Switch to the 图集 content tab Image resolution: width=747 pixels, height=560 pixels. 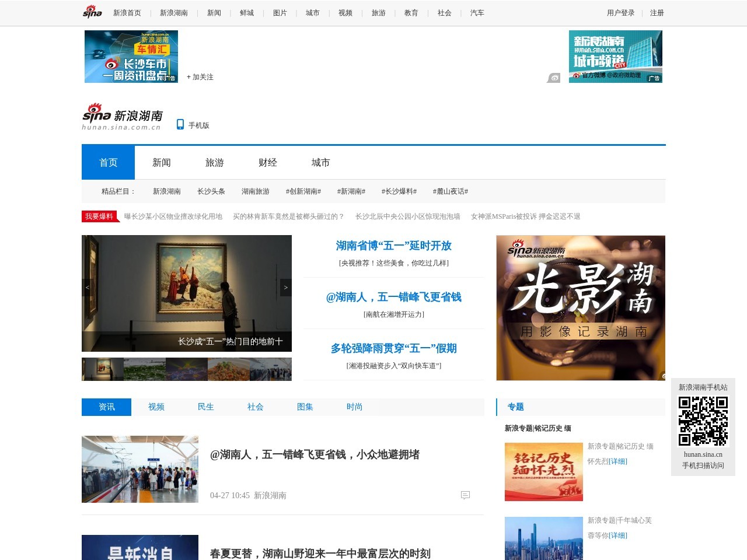[305, 407]
